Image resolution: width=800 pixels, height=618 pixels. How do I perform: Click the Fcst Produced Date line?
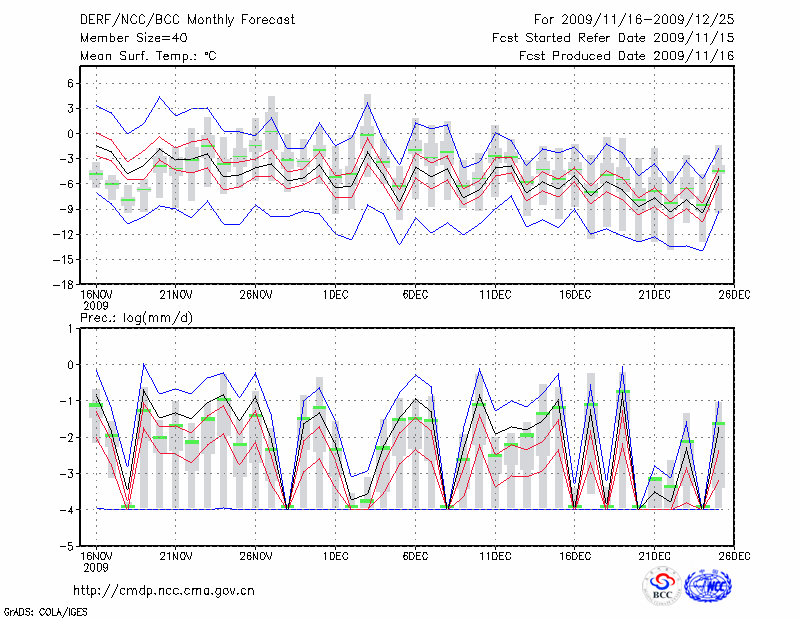[626, 56]
